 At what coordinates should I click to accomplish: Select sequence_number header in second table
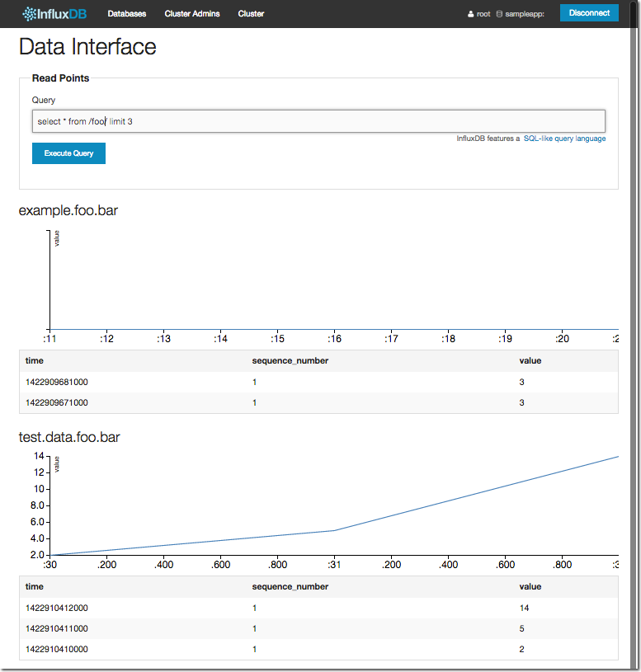point(290,586)
